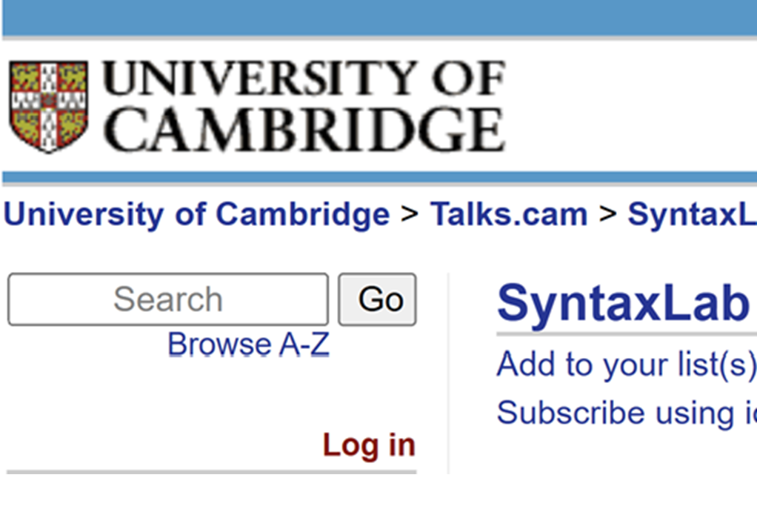Click the red Log in link
The width and height of the screenshot is (757, 532).
(x=369, y=445)
